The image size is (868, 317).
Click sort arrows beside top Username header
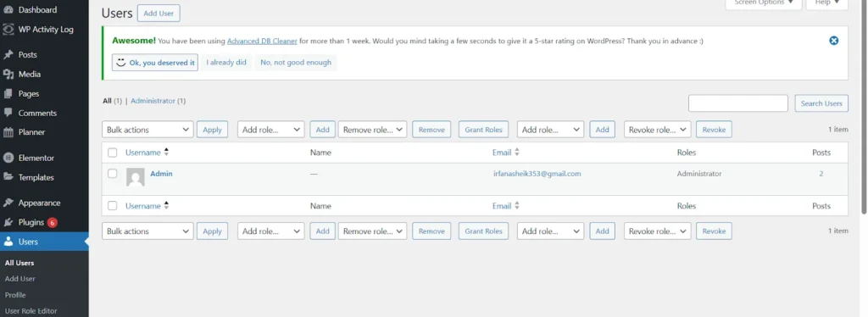[x=166, y=152]
